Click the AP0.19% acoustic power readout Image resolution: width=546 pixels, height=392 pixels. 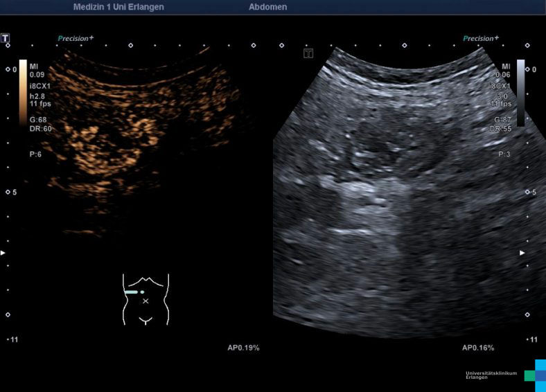pos(243,348)
